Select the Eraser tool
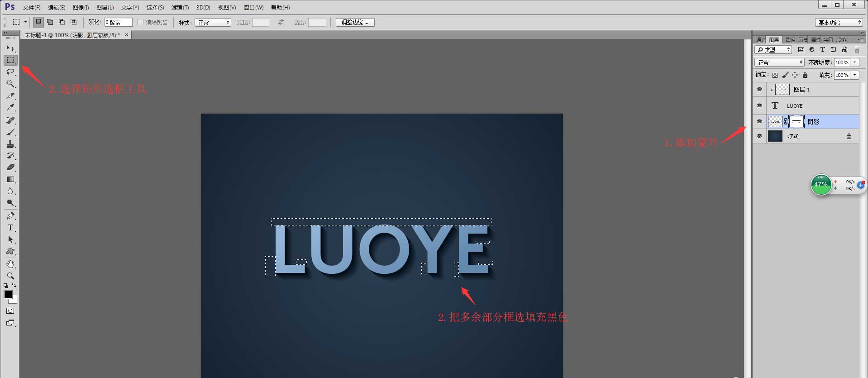This screenshot has height=378, width=868. (10, 167)
